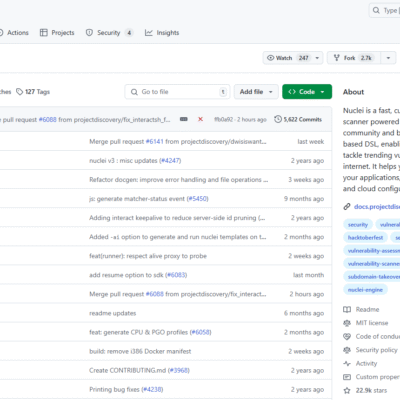Viewport: 400px width, 400px height.
Task: Open the Code of conduct link
Action: coord(378,337)
